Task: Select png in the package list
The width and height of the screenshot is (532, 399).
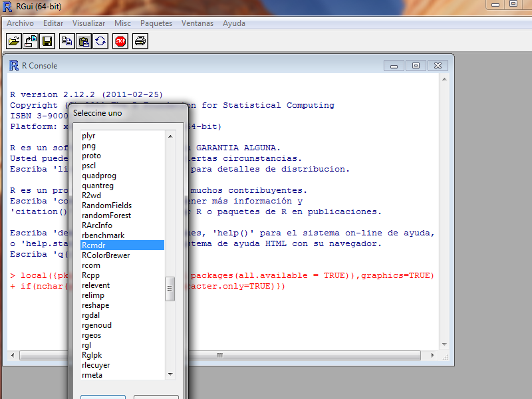Action: click(122, 146)
